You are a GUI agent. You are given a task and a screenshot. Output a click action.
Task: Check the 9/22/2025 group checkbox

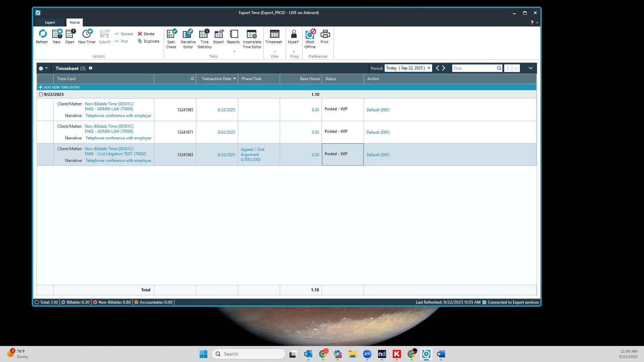point(41,94)
